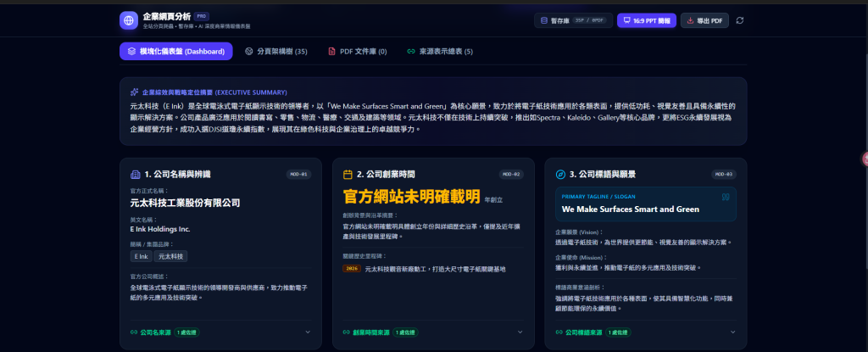This screenshot has width=868, height=352.
Task: Click the 導出 PDF export button
Action: tap(704, 20)
